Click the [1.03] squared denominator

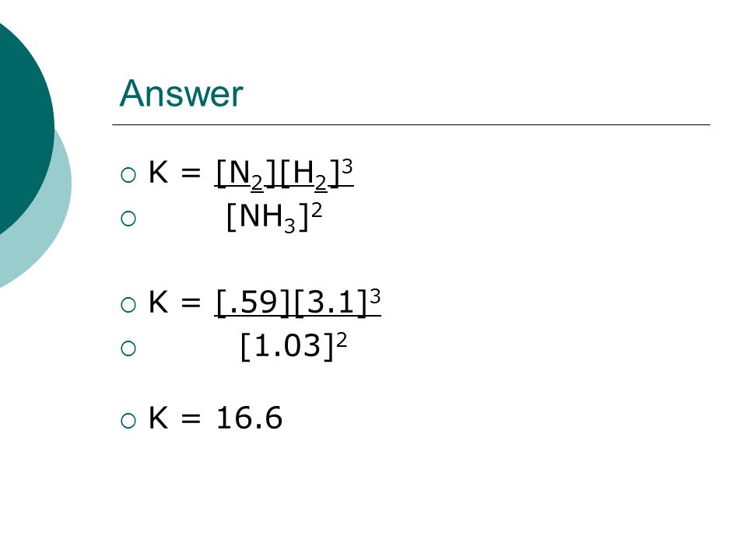293,345
